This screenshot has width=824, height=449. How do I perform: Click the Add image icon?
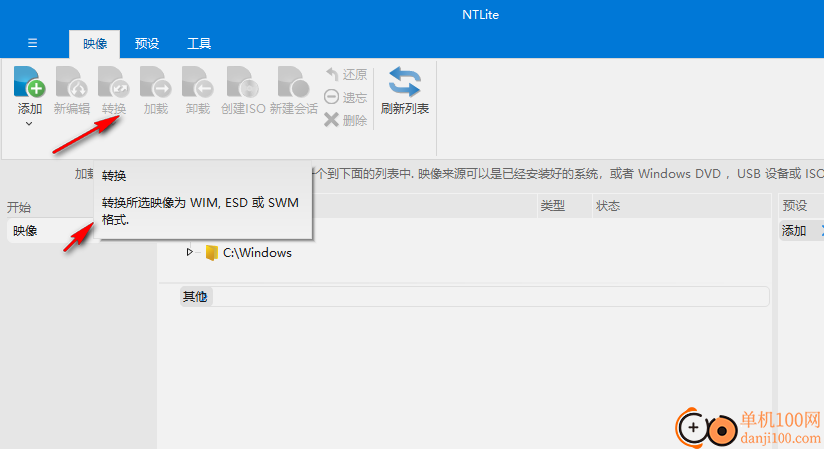pyautogui.click(x=29, y=82)
